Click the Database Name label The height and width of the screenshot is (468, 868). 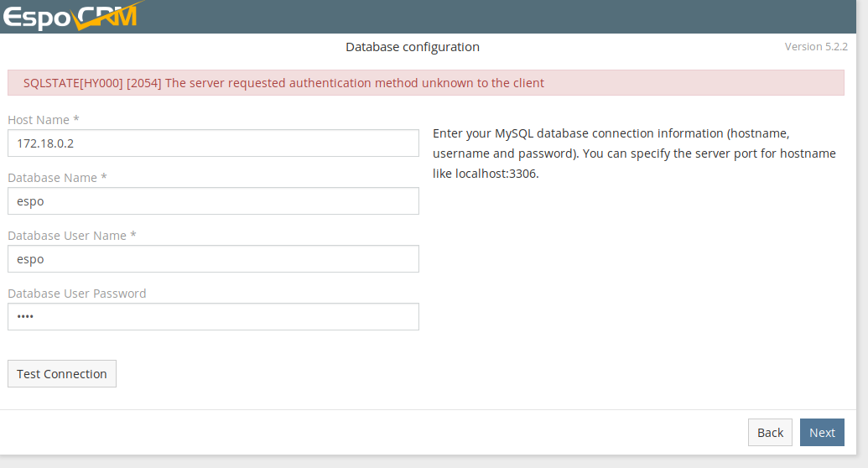[x=57, y=178]
